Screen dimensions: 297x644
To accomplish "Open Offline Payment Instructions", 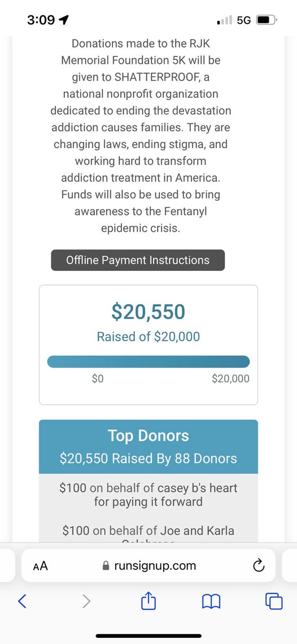I will [x=138, y=260].
